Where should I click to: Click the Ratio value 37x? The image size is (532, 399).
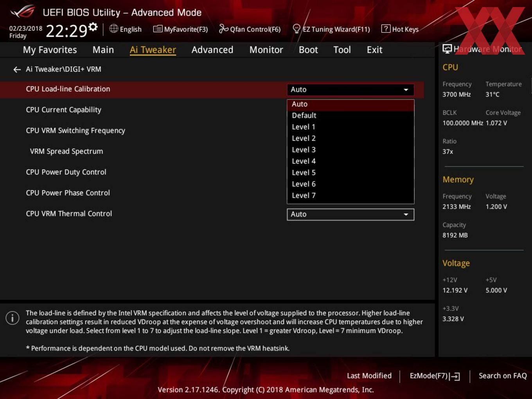coord(448,151)
